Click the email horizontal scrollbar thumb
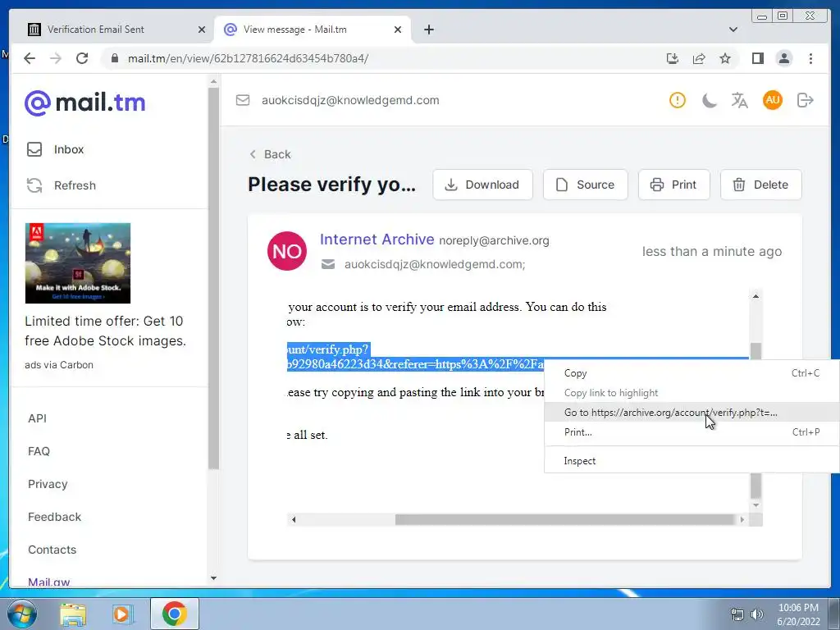Screen dimensions: 840x630 click(x=564, y=519)
